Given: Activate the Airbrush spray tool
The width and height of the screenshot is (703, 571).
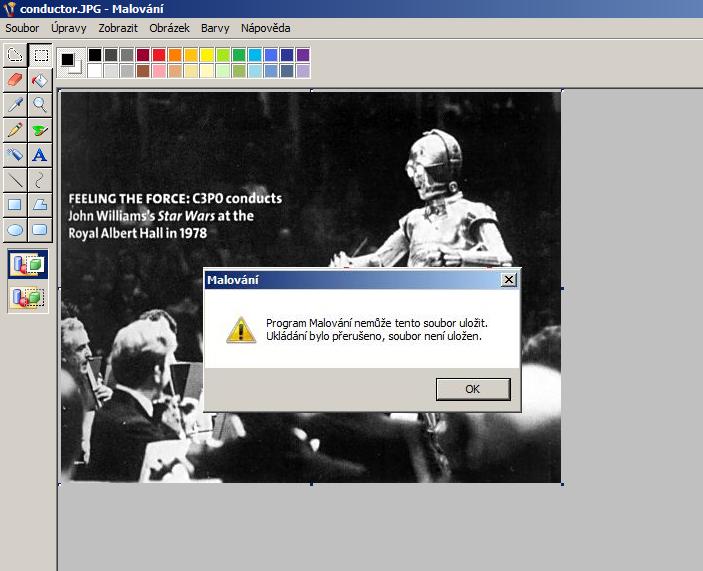Looking at the screenshot, I should point(15,155).
